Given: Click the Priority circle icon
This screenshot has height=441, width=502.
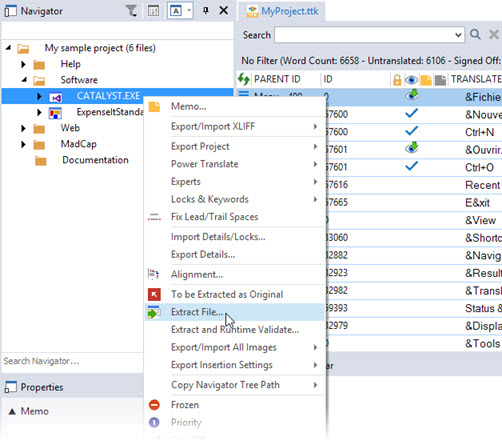Looking at the screenshot, I should [x=154, y=422].
